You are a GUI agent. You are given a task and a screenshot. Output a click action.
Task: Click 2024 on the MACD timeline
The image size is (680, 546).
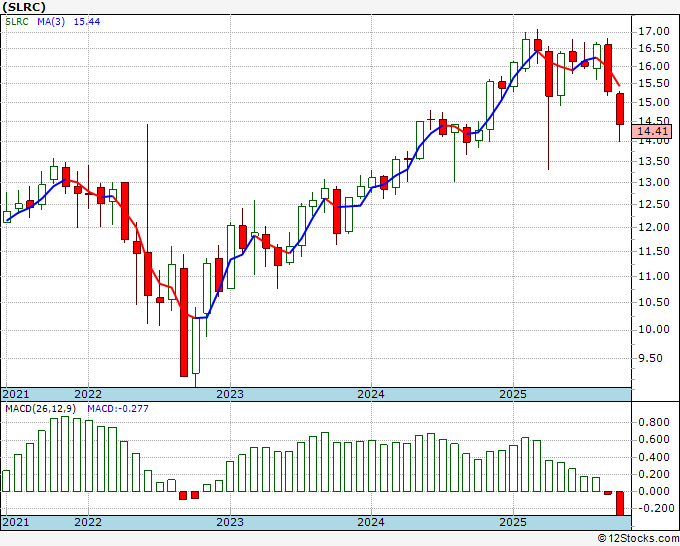click(371, 522)
